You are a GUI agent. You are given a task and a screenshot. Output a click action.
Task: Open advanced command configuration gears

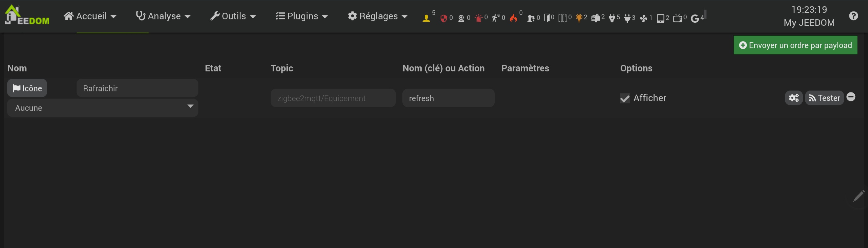pyautogui.click(x=794, y=98)
